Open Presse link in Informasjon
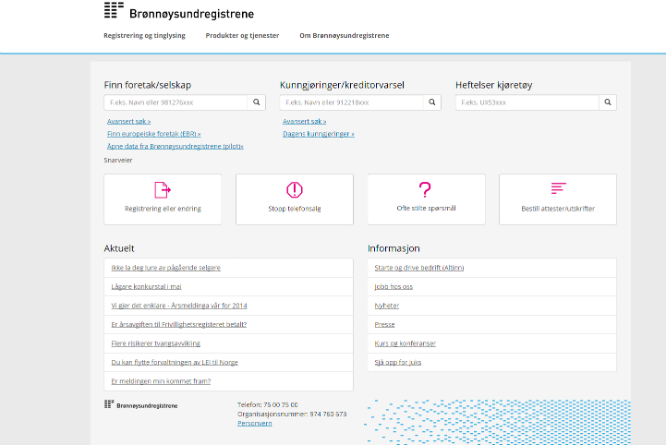 tap(384, 324)
